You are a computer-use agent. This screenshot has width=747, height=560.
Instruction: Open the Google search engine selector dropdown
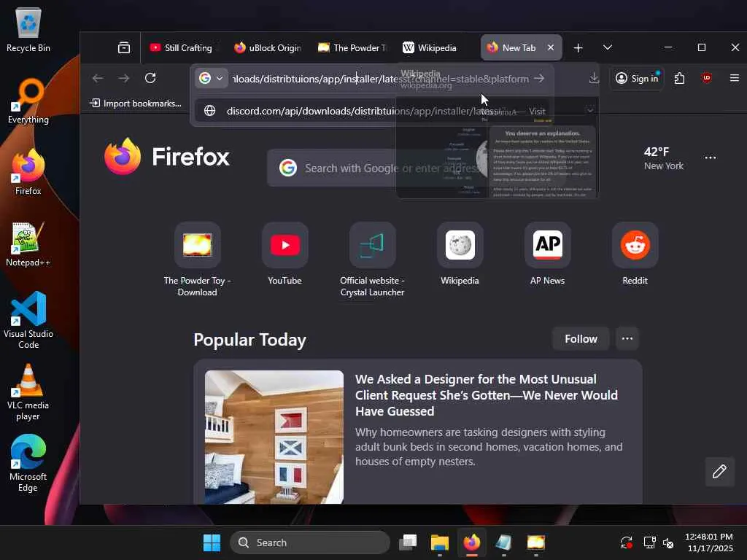click(x=211, y=79)
